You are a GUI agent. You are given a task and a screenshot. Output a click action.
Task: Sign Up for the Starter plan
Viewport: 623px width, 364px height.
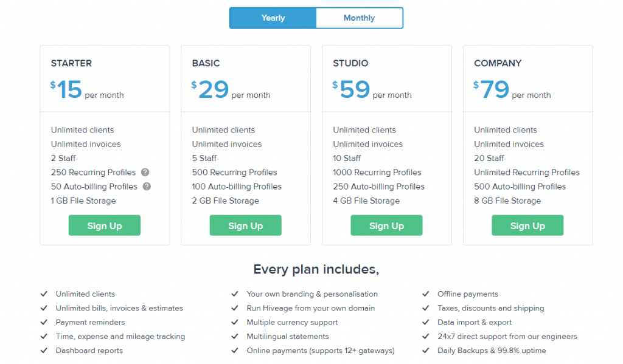click(x=104, y=225)
